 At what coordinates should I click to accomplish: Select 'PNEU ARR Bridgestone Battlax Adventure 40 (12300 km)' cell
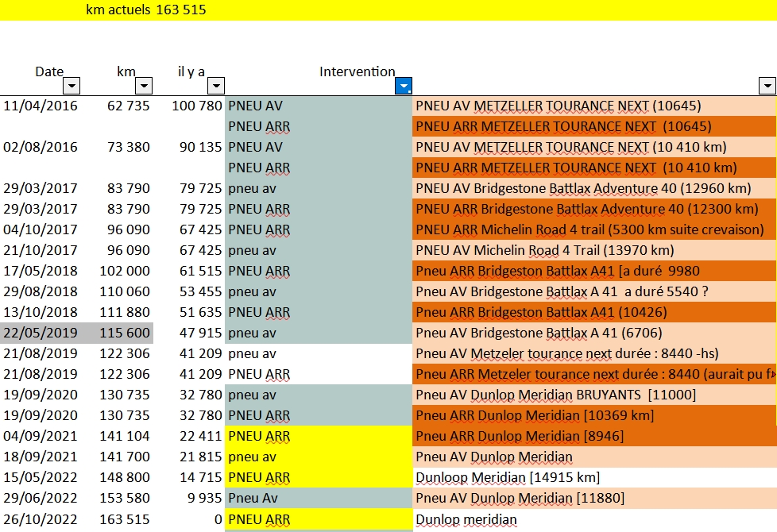593,209
